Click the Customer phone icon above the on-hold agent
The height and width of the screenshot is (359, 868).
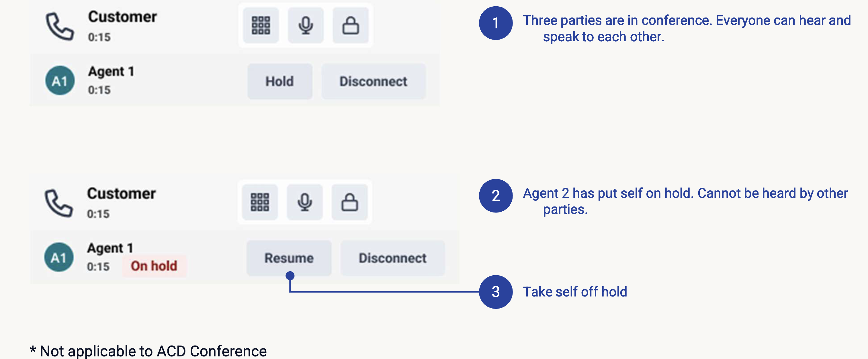point(59,203)
